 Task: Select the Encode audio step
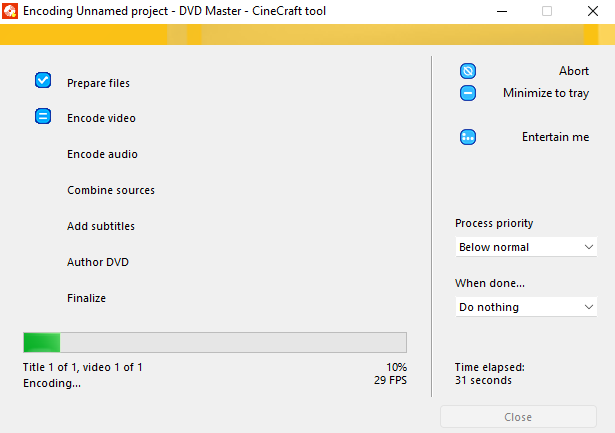pos(102,154)
